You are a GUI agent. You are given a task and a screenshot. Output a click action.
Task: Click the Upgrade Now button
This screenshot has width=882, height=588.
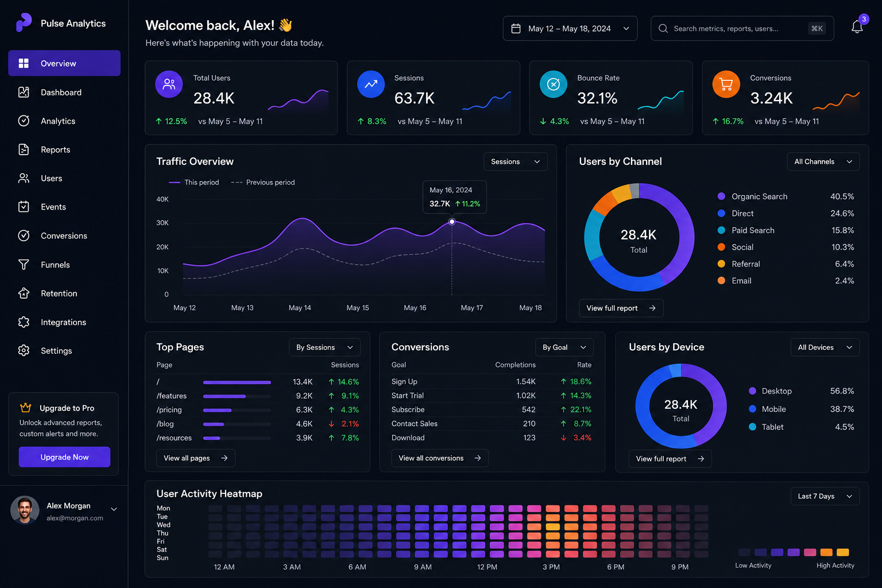(64, 457)
